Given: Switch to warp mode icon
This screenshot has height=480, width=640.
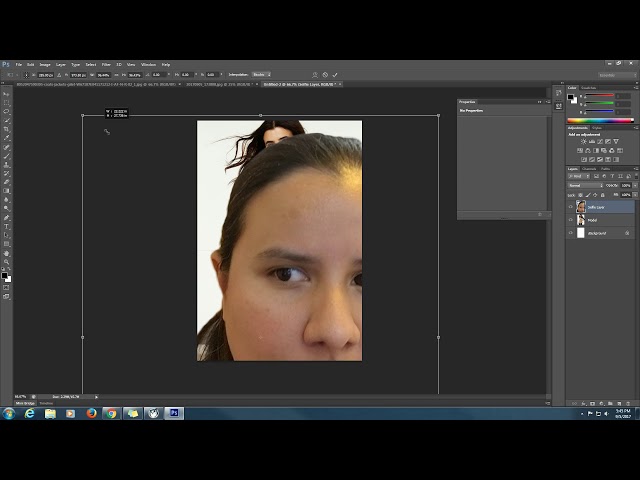Looking at the screenshot, I should click(315, 75).
